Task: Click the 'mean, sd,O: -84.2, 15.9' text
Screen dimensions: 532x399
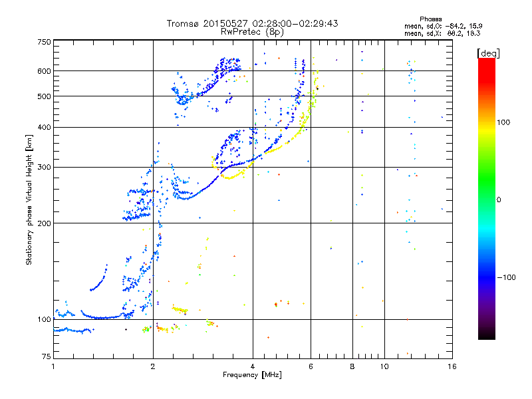Action: point(443,26)
